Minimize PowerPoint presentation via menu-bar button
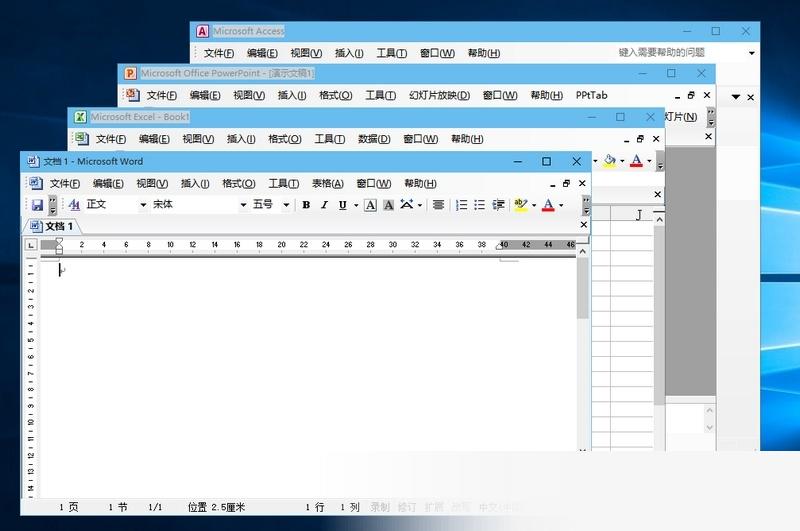The width and height of the screenshot is (800, 531). coord(678,96)
